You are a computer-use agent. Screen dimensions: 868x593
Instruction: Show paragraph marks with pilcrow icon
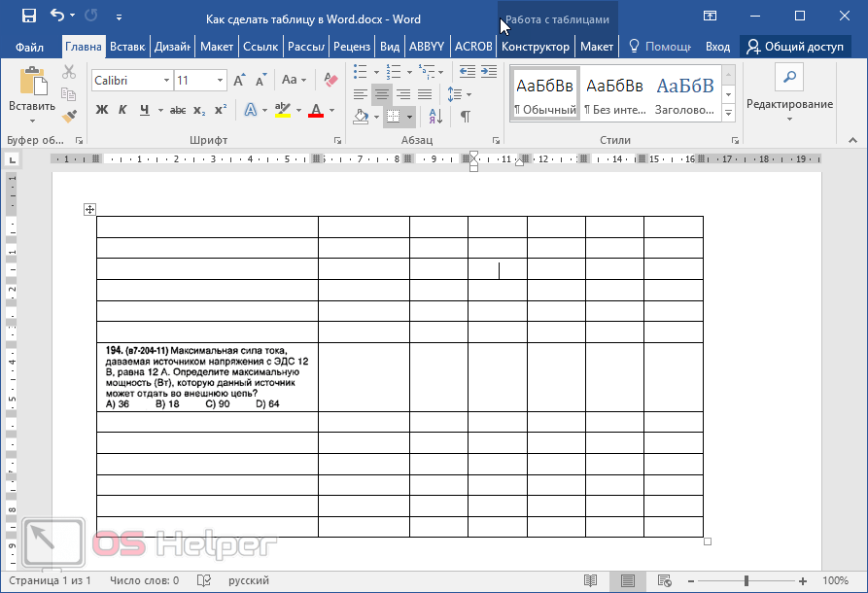pos(466,117)
